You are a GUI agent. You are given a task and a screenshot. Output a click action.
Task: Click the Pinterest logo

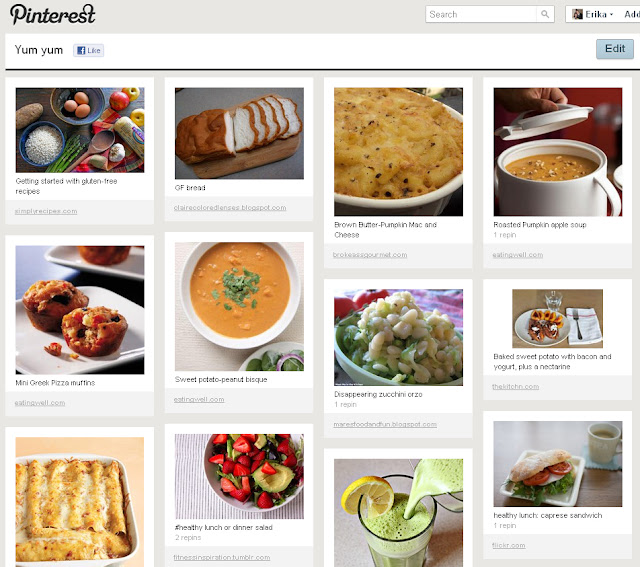[53, 15]
